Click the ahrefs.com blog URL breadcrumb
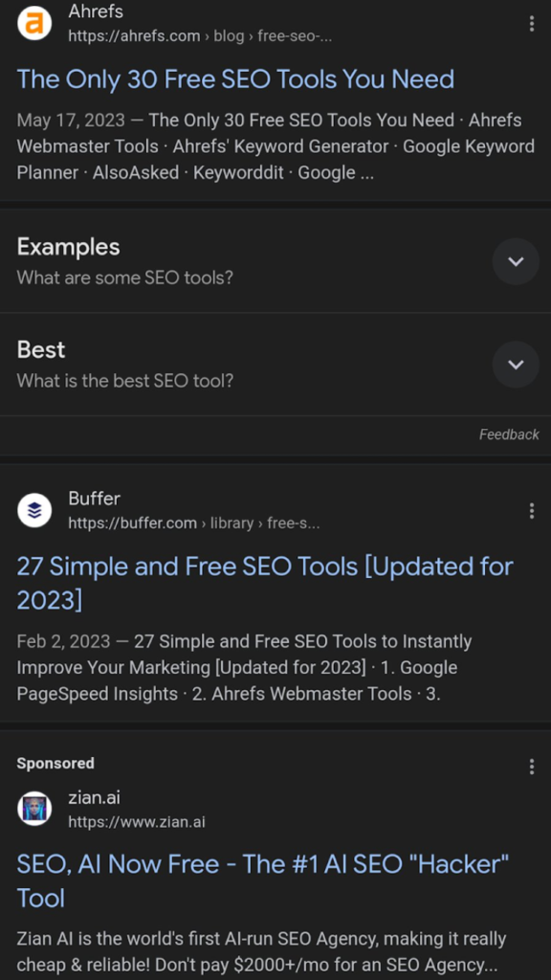This screenshot has height=980, width=551. (x=200, y=36)
